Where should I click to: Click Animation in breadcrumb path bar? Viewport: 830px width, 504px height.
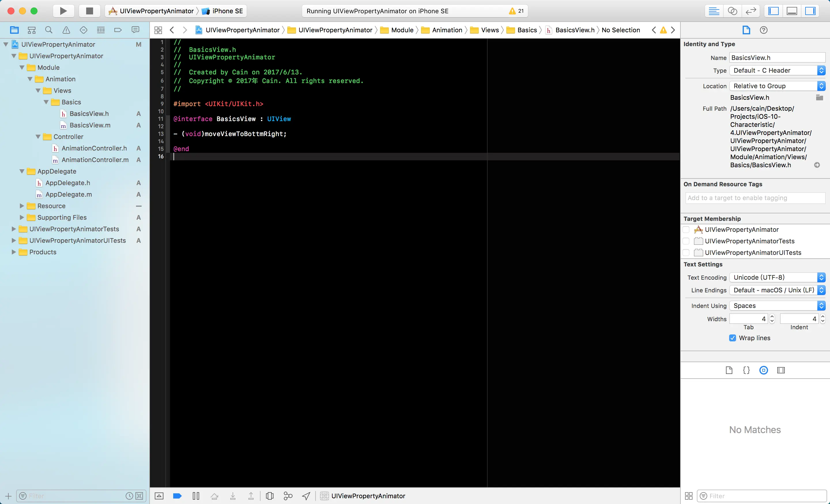pos(447,30)
